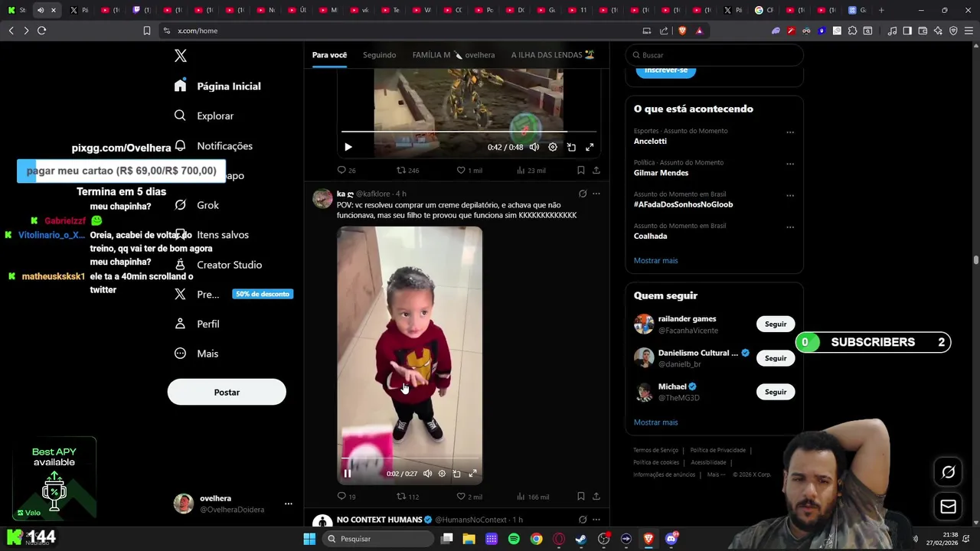Switch to the Seguindo tab
The image size is (980, 551).
(x=379, y=55)
